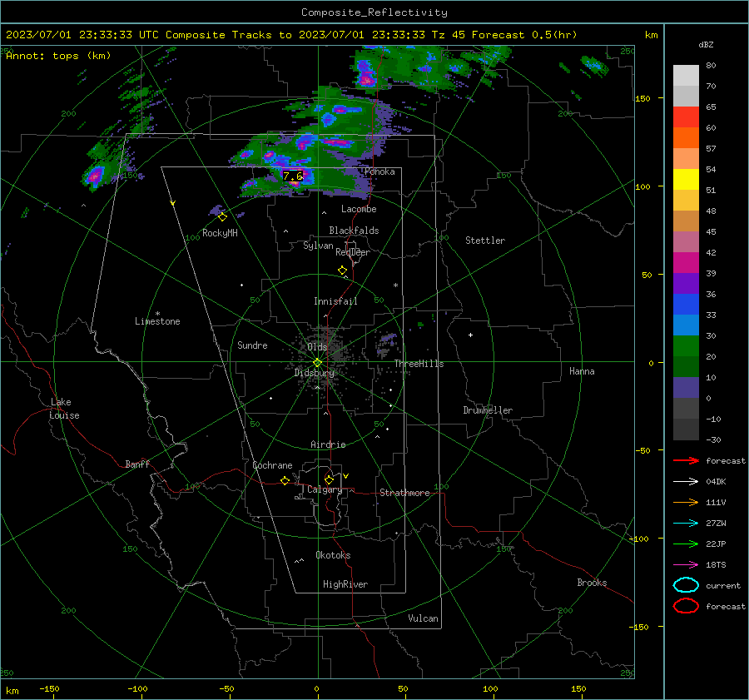Click the Composite_Reflectivity title
The image size is (749, 700).
374,12
